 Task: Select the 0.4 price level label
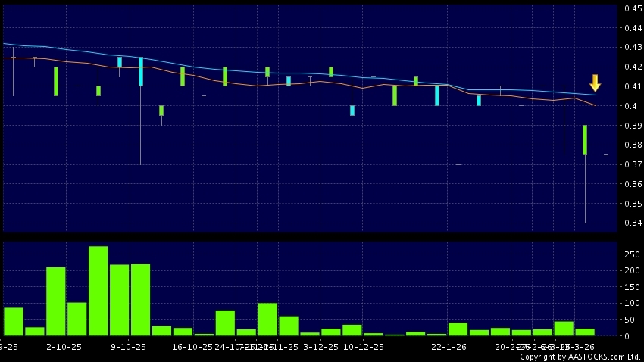tap(627, 106)
